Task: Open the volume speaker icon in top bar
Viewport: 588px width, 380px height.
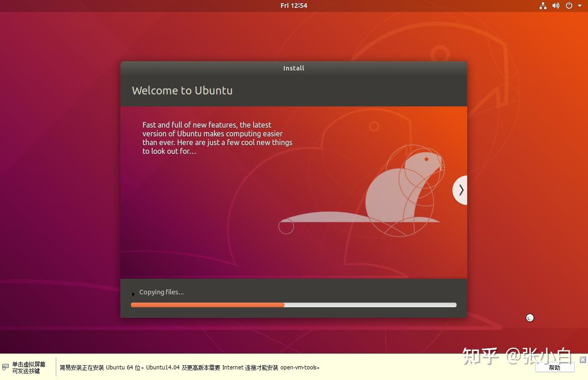Action: click(x=556, y=6)
